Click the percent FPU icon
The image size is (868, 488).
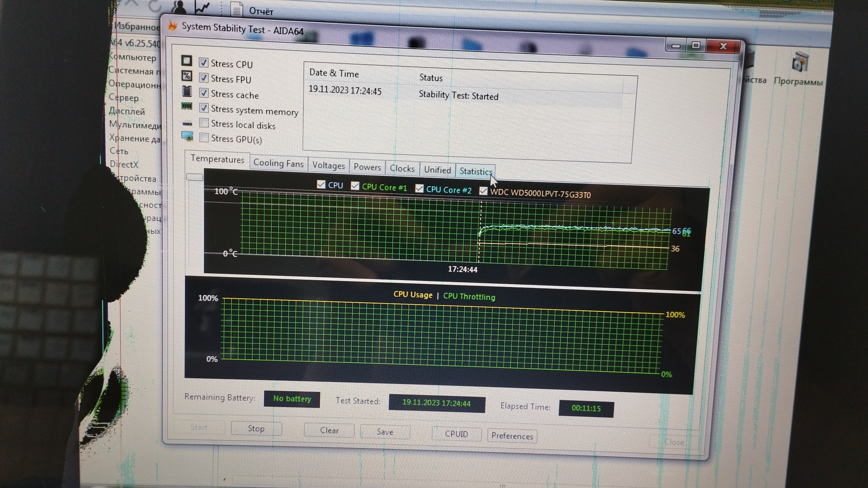186,76
